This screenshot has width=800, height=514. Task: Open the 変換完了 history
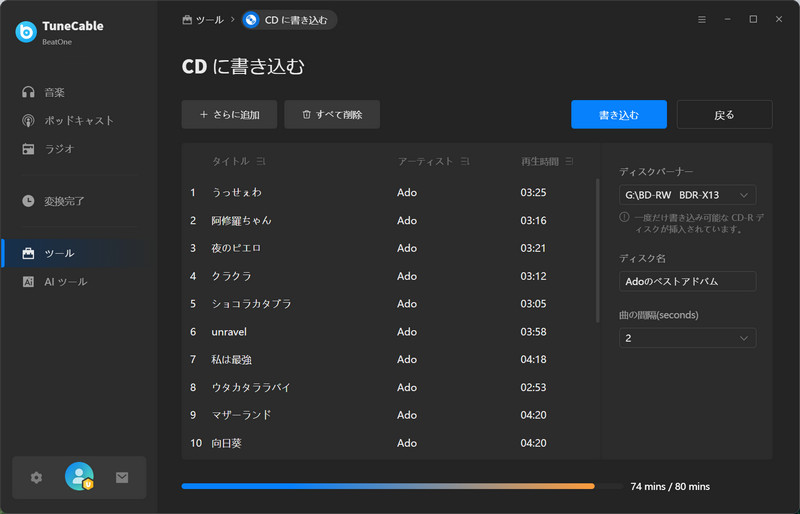[x=53, y=201]
